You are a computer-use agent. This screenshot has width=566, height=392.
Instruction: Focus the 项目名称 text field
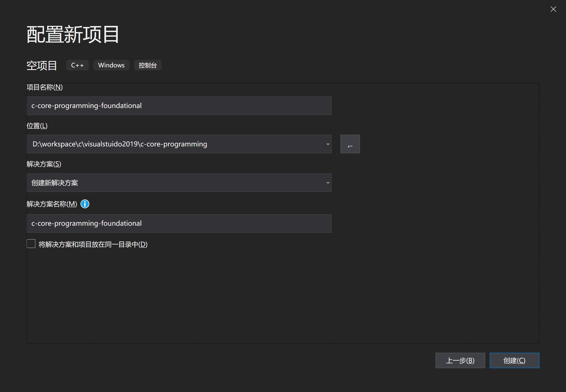(179, 106)
